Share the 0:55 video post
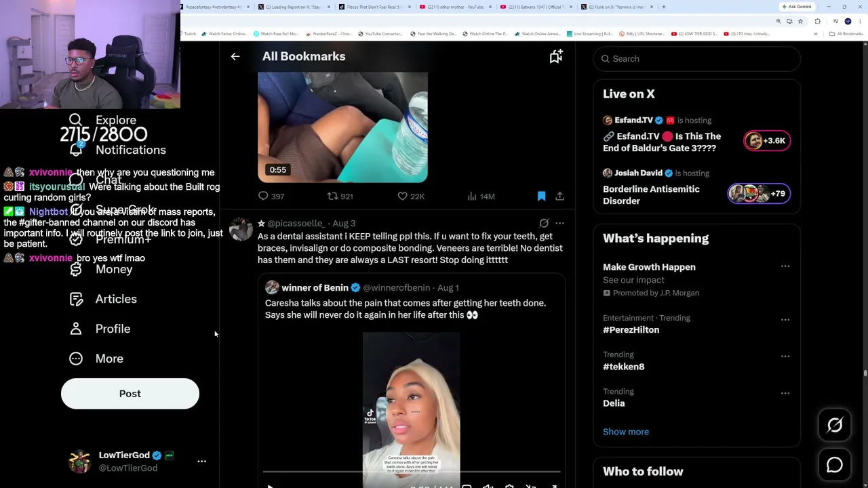 [559, 197]
